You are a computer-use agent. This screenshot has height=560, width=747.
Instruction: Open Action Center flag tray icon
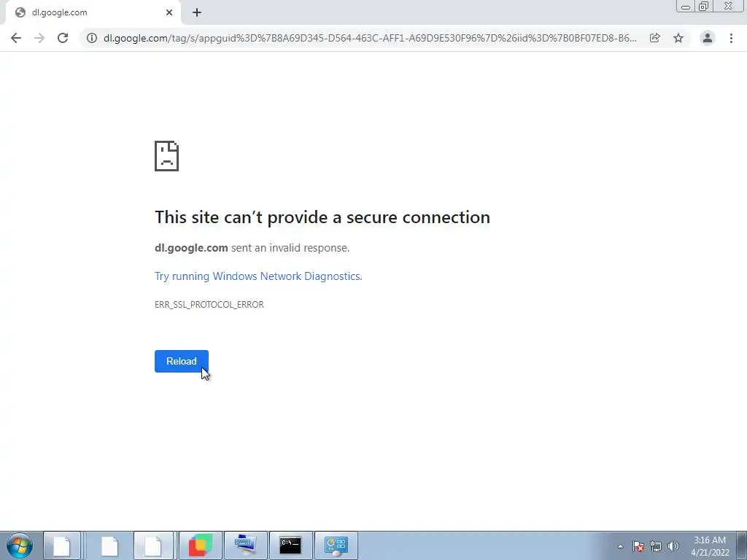(x=638, y=546)
